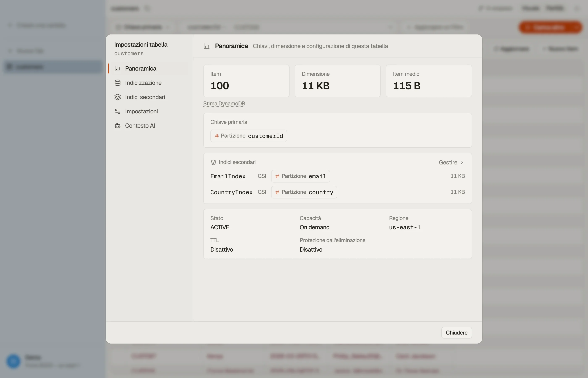Click the Dimensione value 11 KB
588x378 pixels.
click(316, 86)
